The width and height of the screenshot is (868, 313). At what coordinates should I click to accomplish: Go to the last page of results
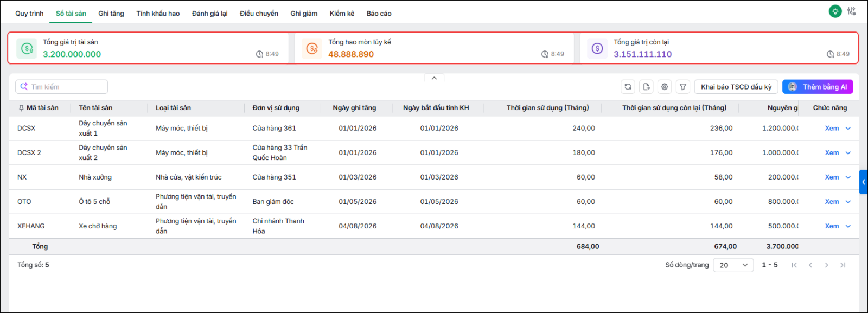click(x=843, y=265)
